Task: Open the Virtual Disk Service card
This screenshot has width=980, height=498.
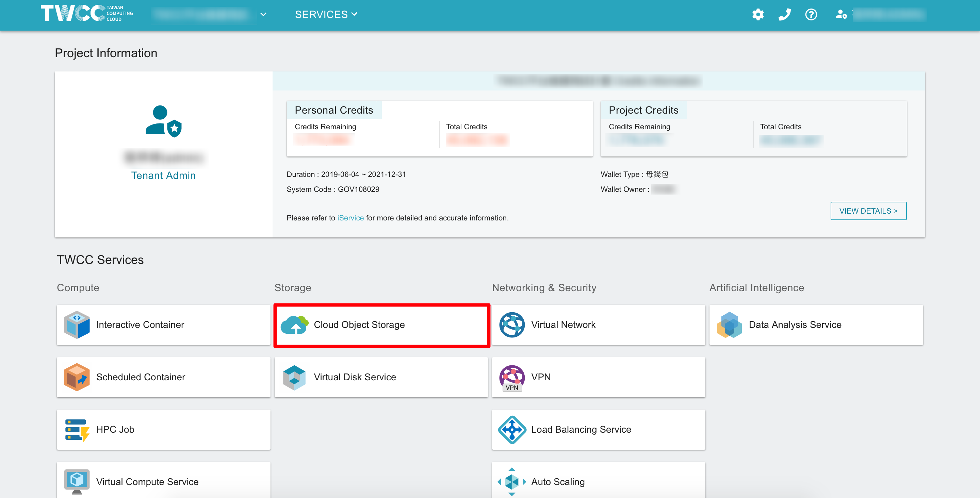Action: click(x=381, y=377)
